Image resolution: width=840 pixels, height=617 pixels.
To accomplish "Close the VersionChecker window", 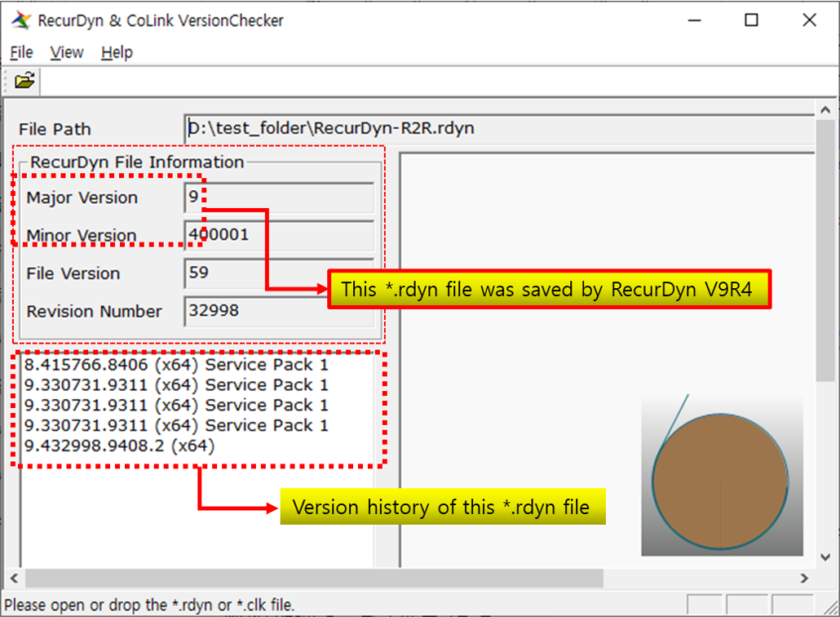I will [x=810, y=20].
